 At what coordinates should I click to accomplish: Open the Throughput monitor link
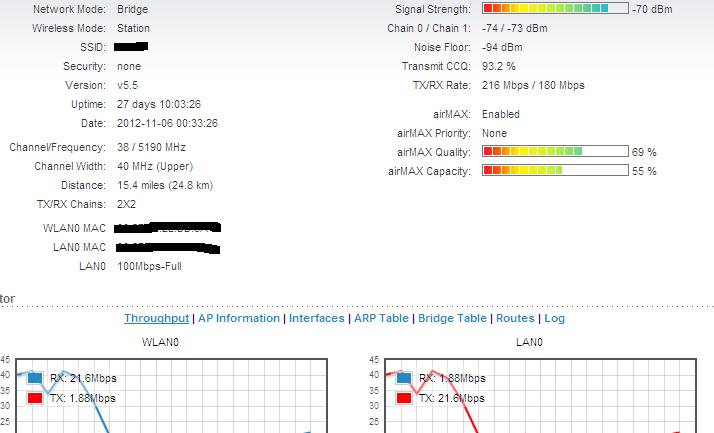(x=156, y=318)
